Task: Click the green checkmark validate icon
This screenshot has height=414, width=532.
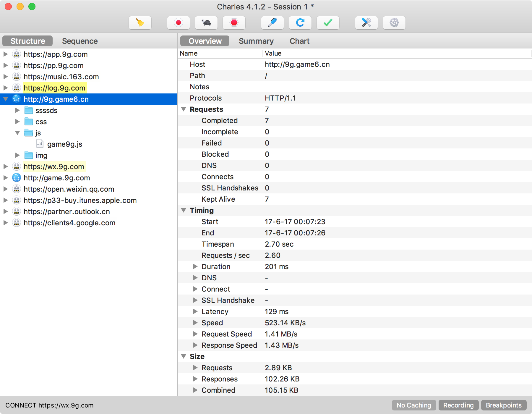Action: [x=328, y=23]
